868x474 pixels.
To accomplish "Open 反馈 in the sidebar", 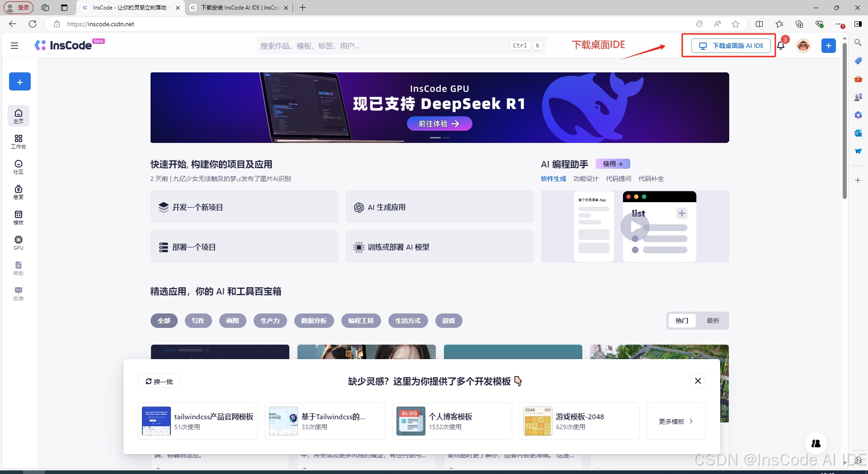I will 19,294.
